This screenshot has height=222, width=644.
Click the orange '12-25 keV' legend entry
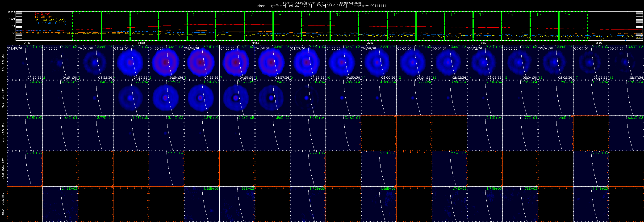[43, 17]
